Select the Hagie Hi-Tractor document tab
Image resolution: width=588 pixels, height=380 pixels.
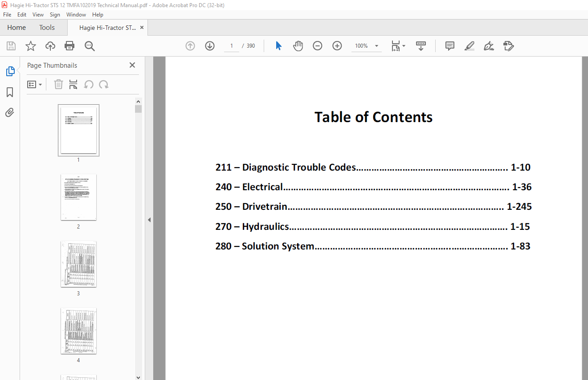pyautogui.click(x=107, y=28)
